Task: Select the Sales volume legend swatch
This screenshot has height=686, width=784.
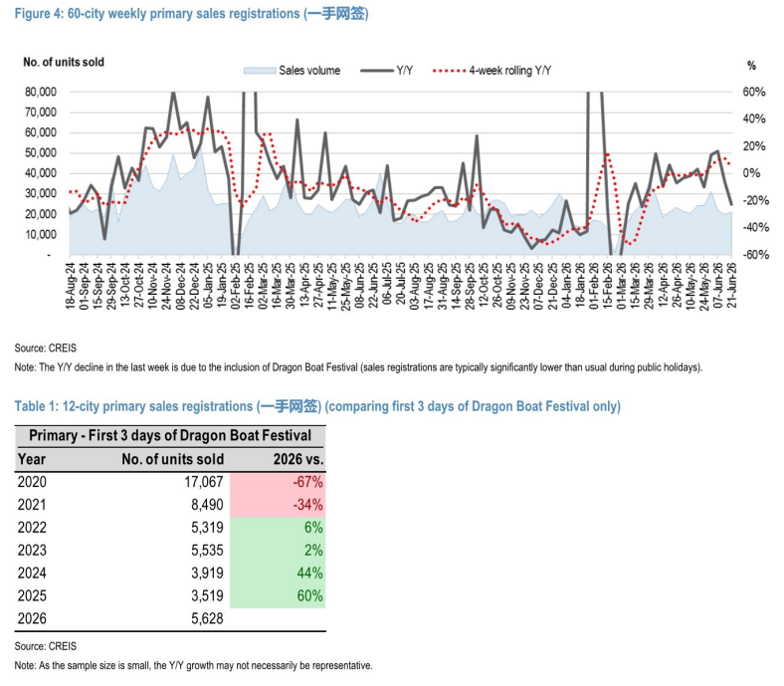Action: [x=260, y=71]
